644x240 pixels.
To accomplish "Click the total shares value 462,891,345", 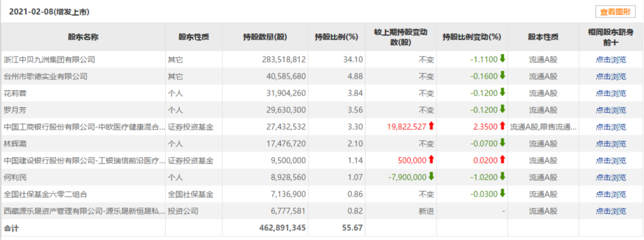I will [x=283, y=227].
